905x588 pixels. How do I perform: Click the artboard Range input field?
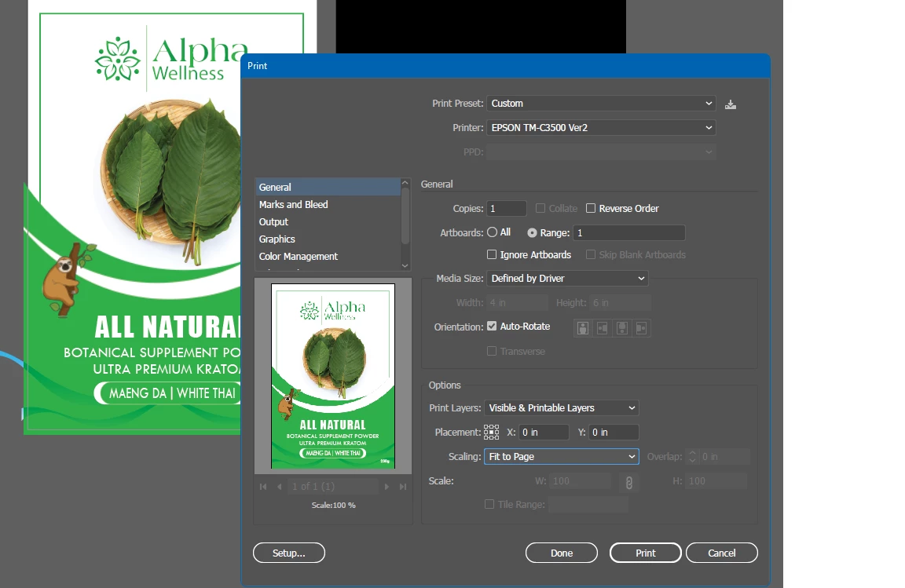coord(629,232)
